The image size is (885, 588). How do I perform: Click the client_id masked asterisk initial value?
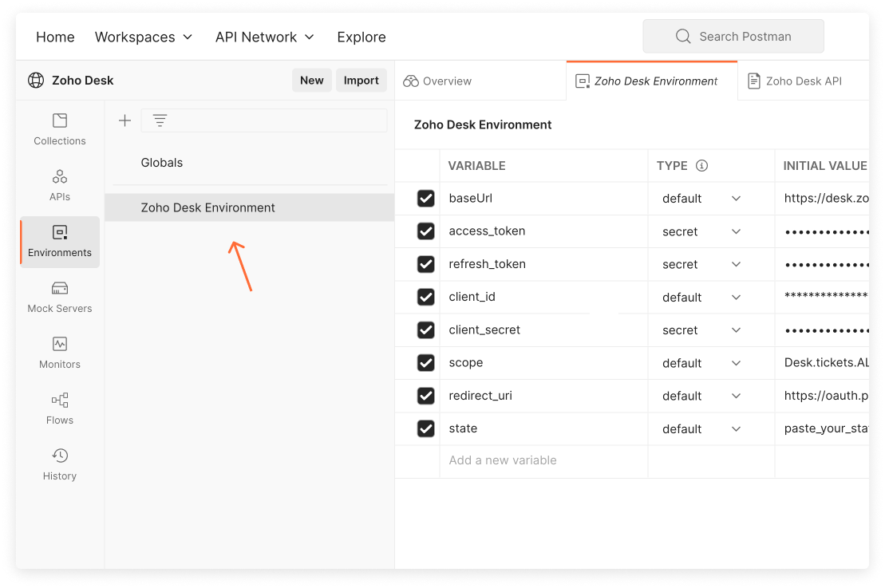click(826, 296)
